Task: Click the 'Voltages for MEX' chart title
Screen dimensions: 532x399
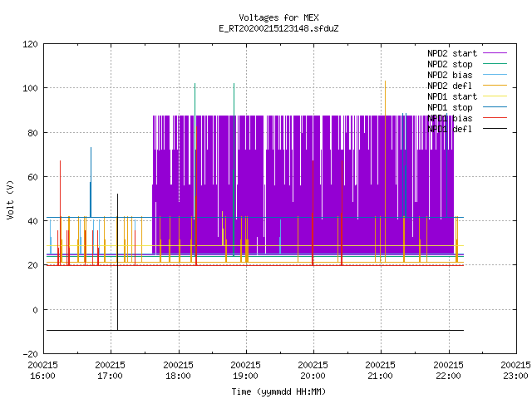Action: coord(278,17)
